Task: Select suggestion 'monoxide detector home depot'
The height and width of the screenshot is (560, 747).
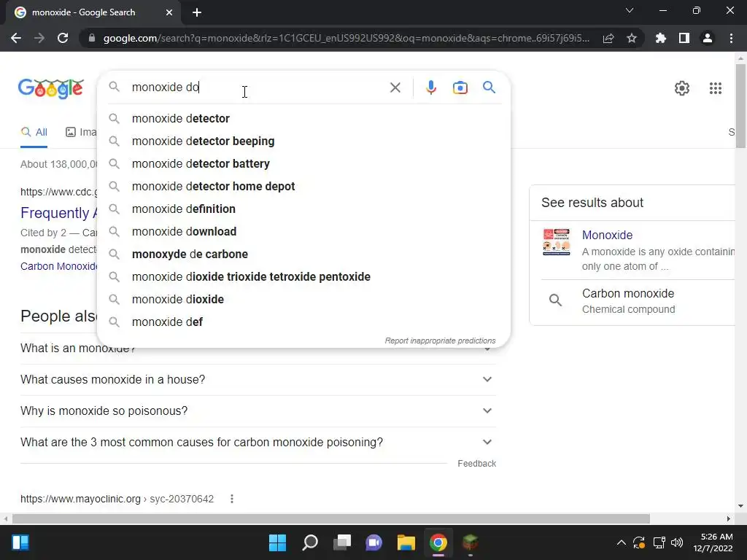Action: 303,187
